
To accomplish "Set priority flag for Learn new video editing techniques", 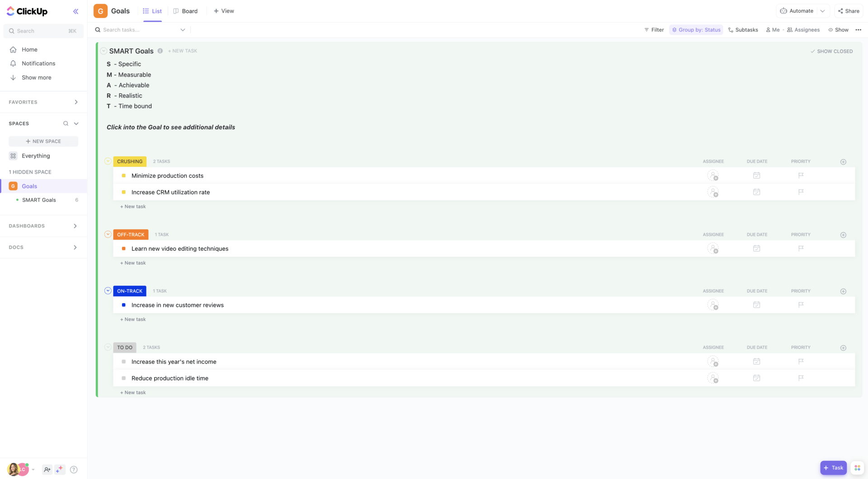I will [x=801, y=248].
